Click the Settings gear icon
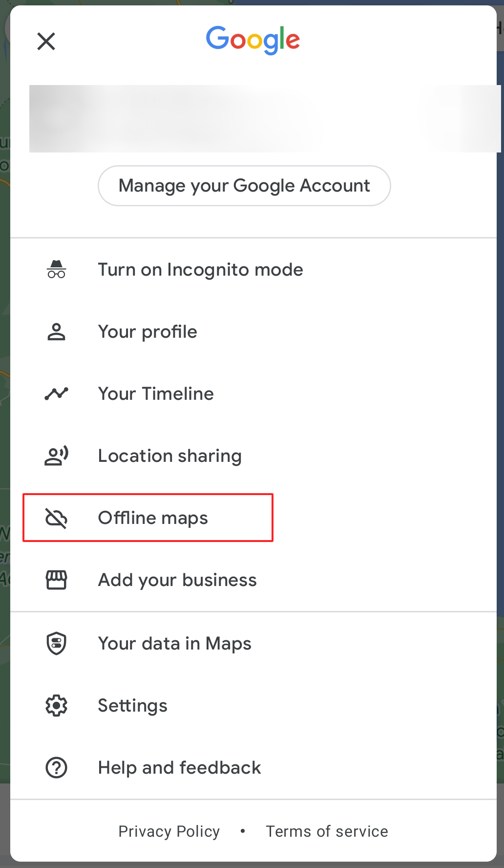 point(56,706)
